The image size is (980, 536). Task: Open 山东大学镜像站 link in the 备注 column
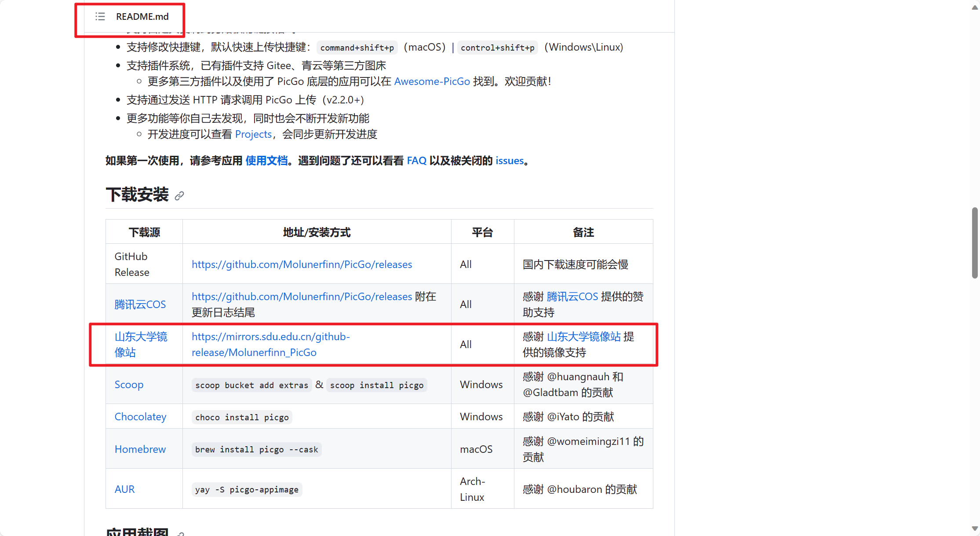584,337
